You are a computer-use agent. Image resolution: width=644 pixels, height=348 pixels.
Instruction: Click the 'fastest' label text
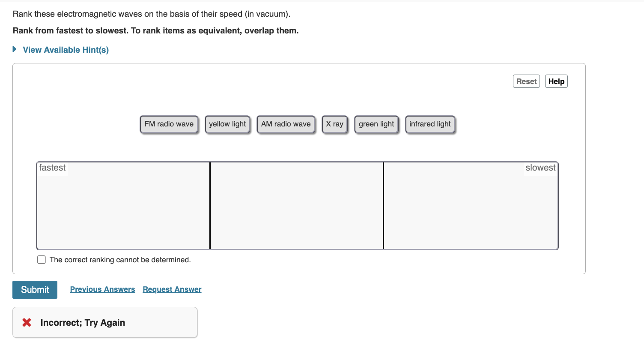[x=52, y=168]
